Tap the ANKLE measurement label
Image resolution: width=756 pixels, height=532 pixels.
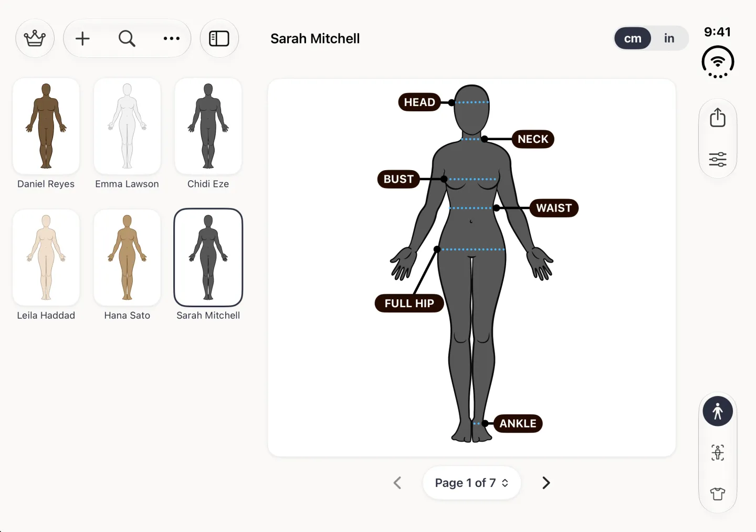coord(518,423)
